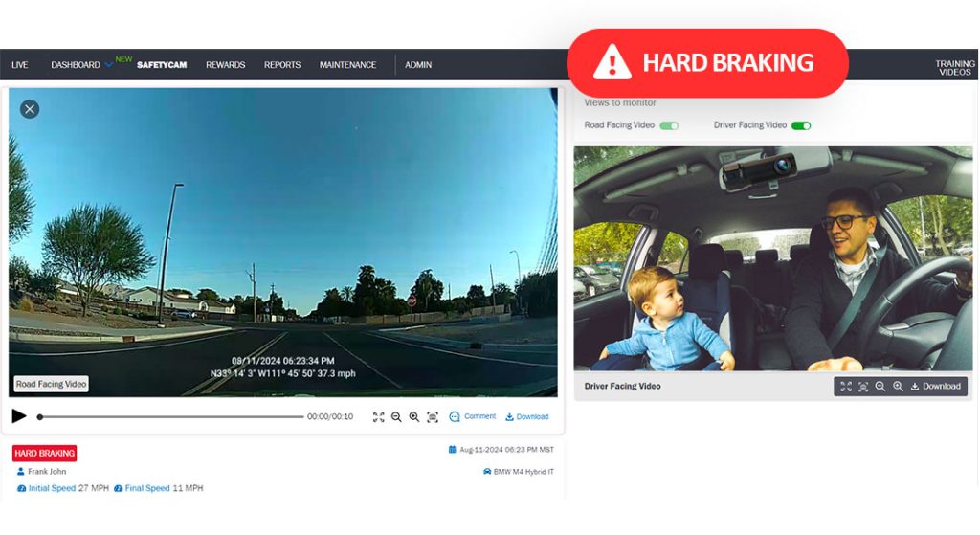Image resolution: width=980 pixels, height=535 pixels.
Task: Close the road facing video panel
Action: [x=30, y=109]
